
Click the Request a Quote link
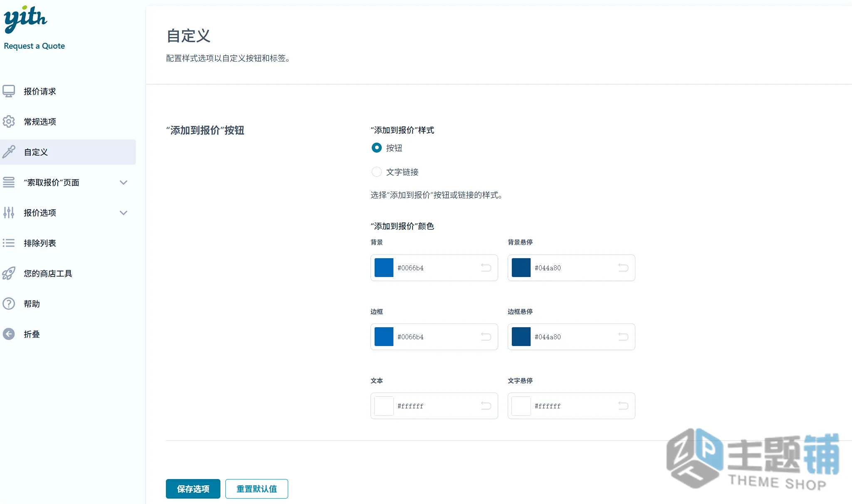point(34,46)
